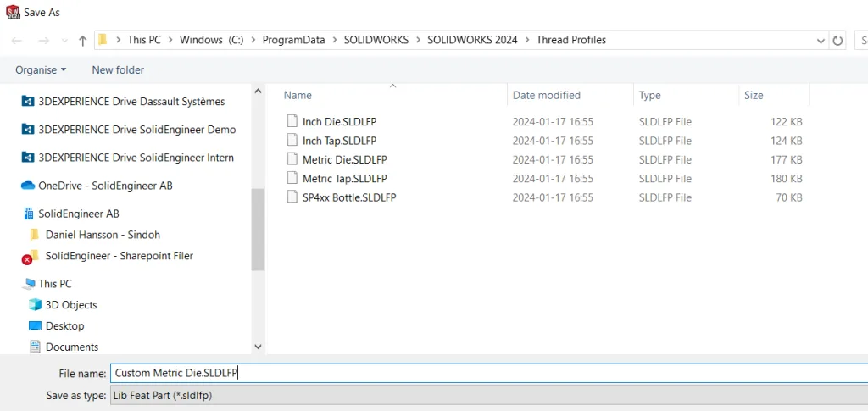Click 3DEXPERIENCE Drive SolidEngineer Demo icon

coord(28,130)
